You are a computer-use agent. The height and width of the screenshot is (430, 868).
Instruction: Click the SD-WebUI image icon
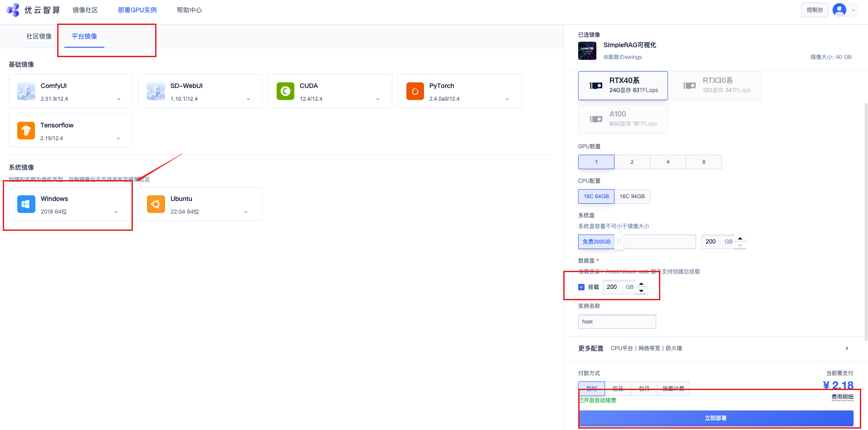[x=156, y=91]
